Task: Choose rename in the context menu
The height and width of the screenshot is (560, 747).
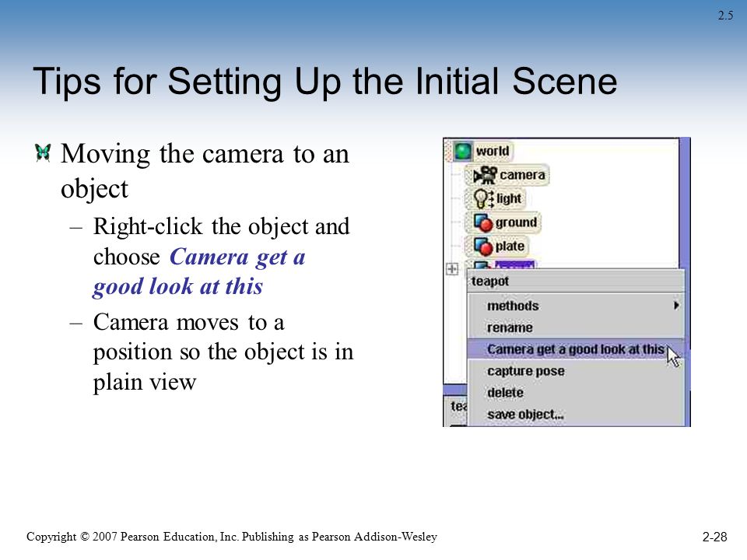Action: point(576,327)
